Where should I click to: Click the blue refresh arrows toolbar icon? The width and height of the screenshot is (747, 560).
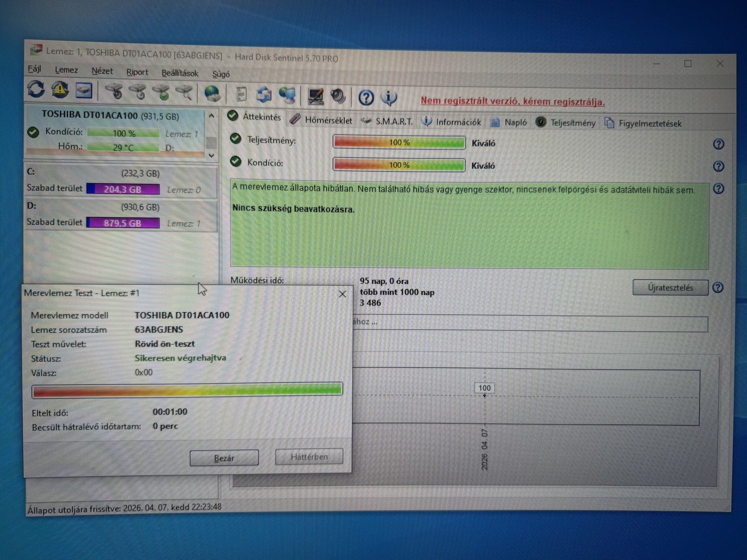[36, 89]
